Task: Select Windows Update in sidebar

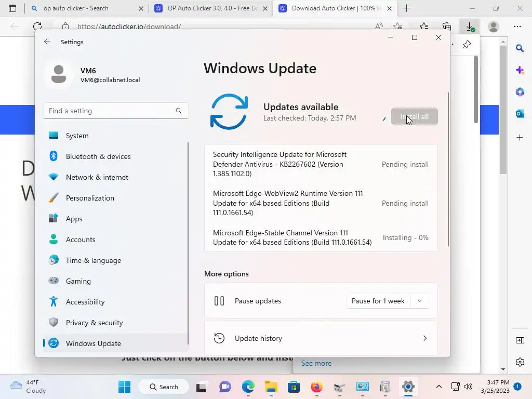Action: (x=115, y=343)
